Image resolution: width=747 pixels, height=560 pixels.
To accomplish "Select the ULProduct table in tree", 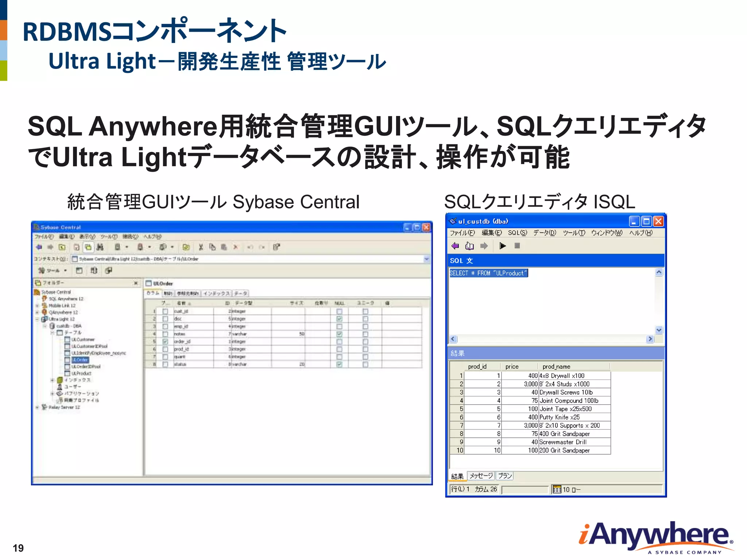I will click(x=81, y=373).
